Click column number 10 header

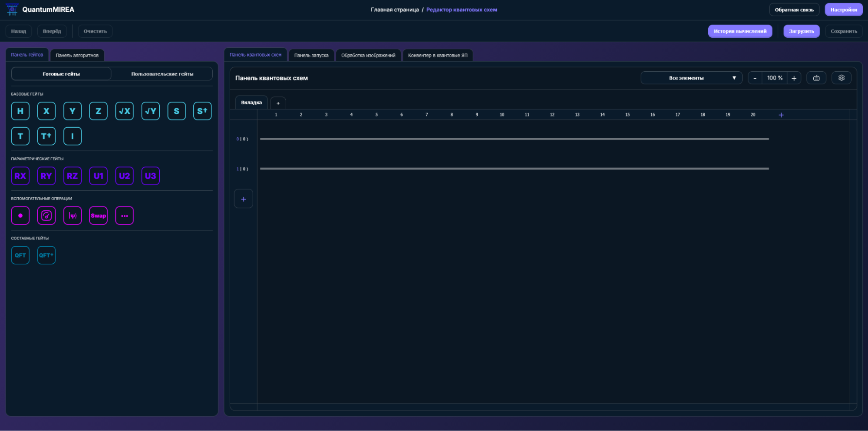pyautogui.click(x=502, y=115)
